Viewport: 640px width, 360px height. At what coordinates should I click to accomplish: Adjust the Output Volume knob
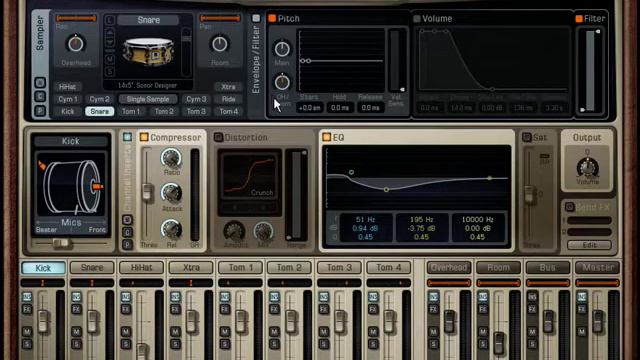tap(587, 167)
